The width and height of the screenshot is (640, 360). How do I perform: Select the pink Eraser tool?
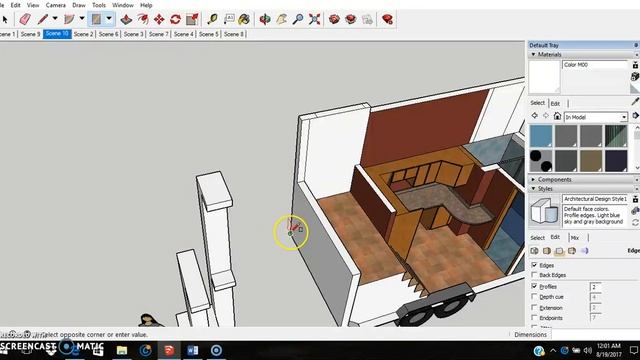point(25,19)
